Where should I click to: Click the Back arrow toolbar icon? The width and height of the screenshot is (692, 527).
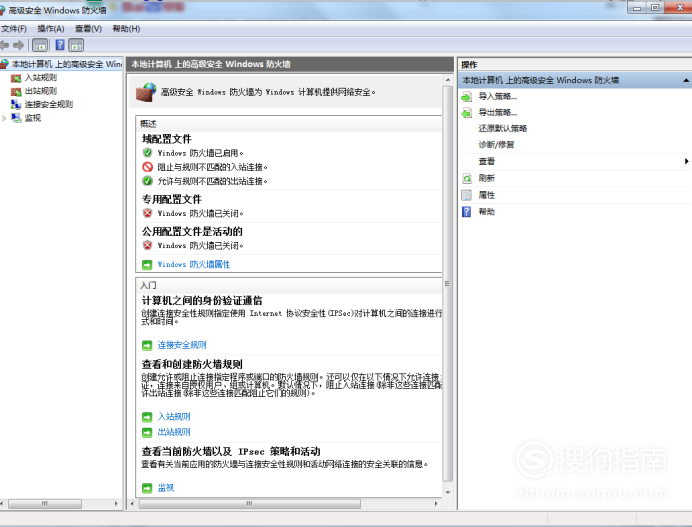click(x=4, y=45)
